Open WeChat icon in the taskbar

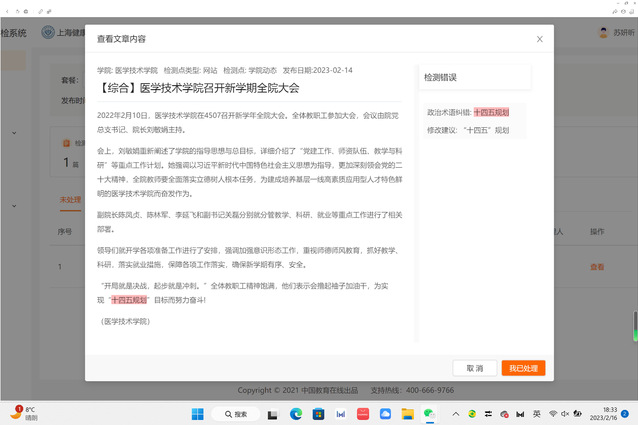[x=429, y=413]
